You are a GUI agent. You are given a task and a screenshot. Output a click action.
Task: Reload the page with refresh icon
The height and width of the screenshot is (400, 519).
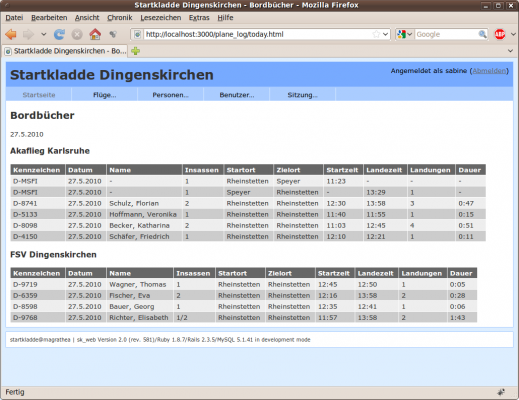[x=59, y=34]
